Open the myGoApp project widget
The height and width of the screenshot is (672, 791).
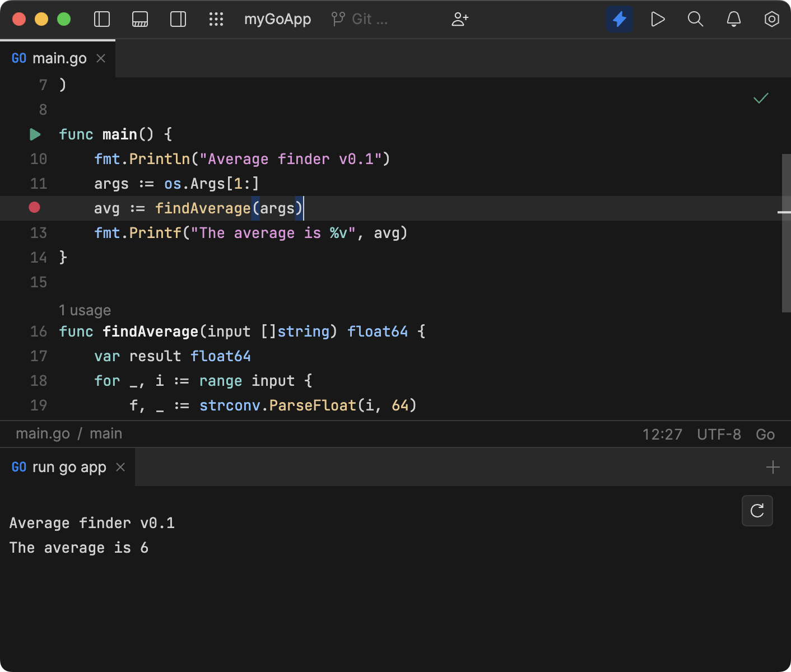tap(277, 18)
